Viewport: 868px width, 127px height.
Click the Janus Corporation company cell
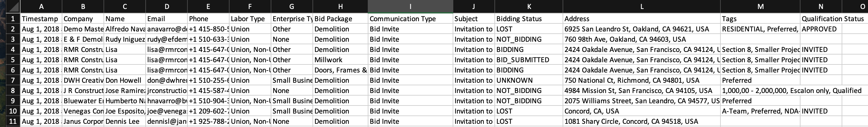[x=83, y=121]
